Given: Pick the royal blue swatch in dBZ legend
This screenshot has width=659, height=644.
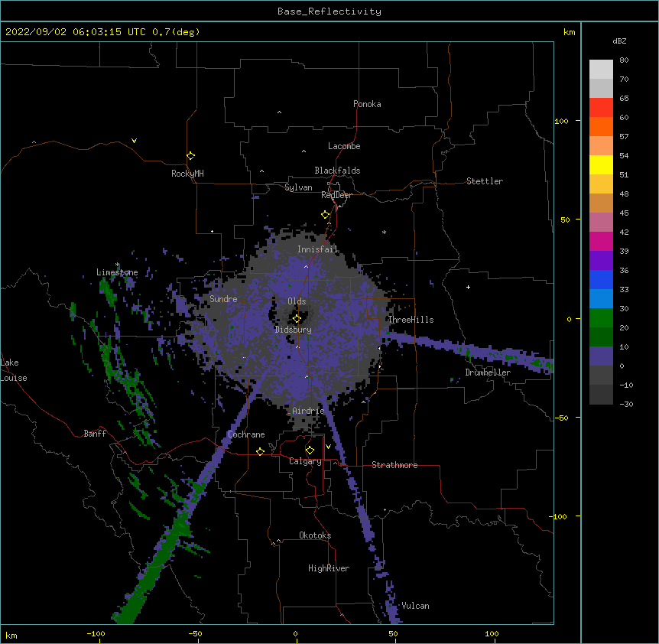Looking at the screenshot, I should tap(601, 279).
